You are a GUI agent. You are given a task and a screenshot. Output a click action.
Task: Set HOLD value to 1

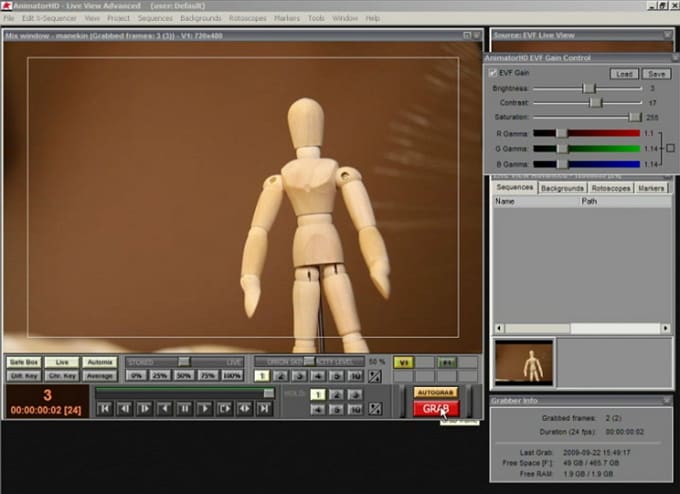pos(318,395)
